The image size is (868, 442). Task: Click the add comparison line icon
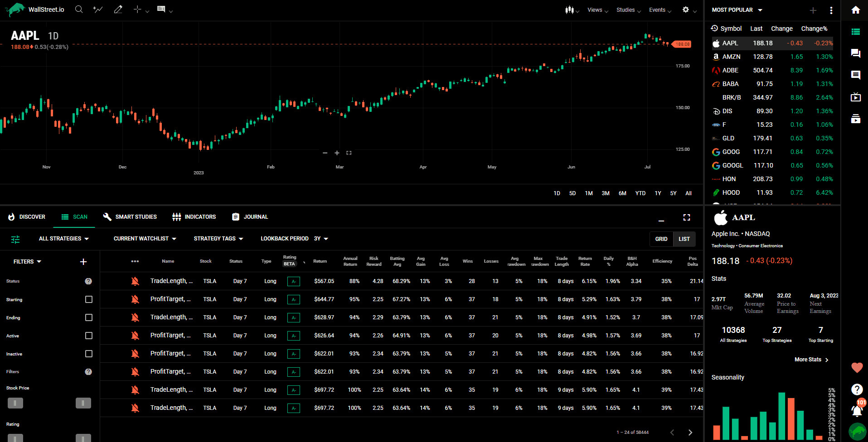coord(98,10)
